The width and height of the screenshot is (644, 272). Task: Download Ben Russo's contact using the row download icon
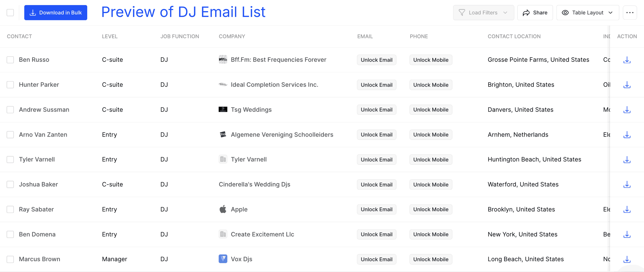click(x=627, y=60)
